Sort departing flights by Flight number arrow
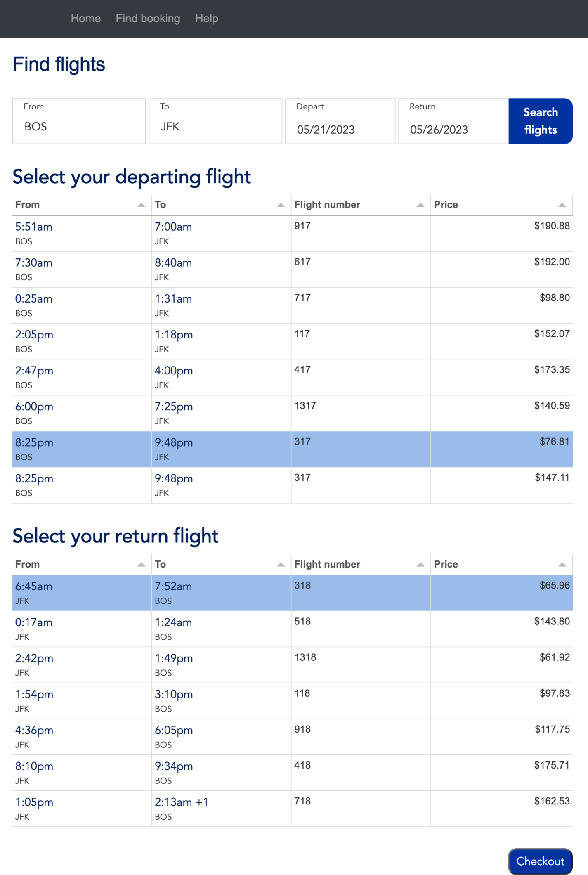The height and width of the screenshot is (875, 588). 420,205
